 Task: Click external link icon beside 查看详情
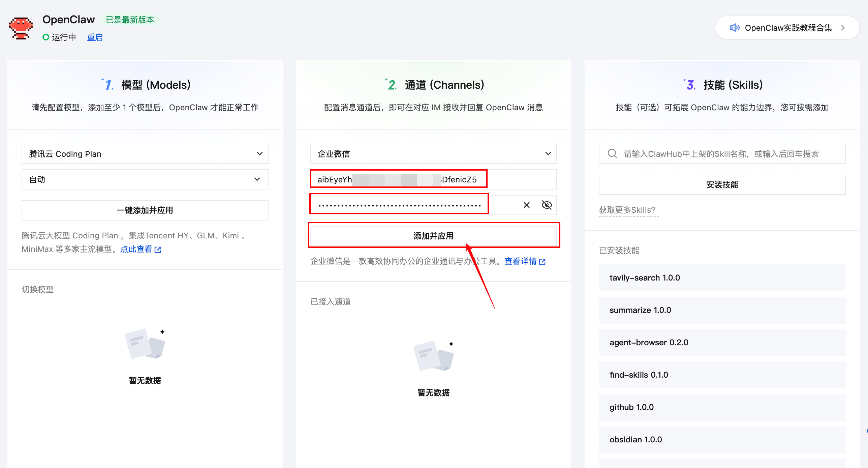pyautogui.click(x=542, y=262)
